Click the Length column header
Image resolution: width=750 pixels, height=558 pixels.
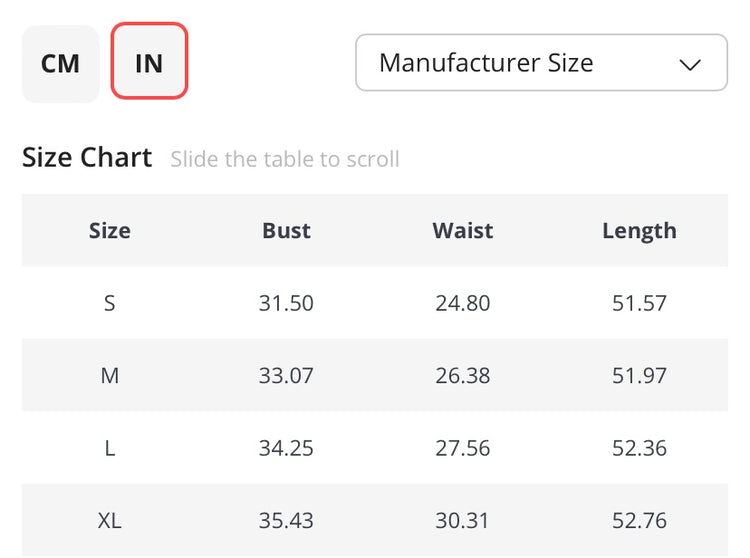point(639,231)
